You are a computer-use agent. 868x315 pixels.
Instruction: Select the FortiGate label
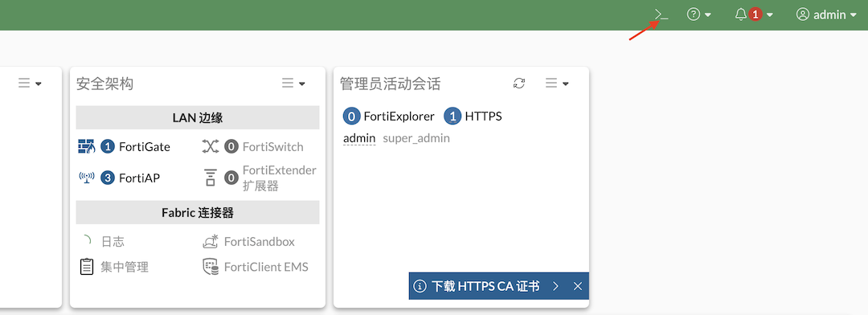click(145, 147)
